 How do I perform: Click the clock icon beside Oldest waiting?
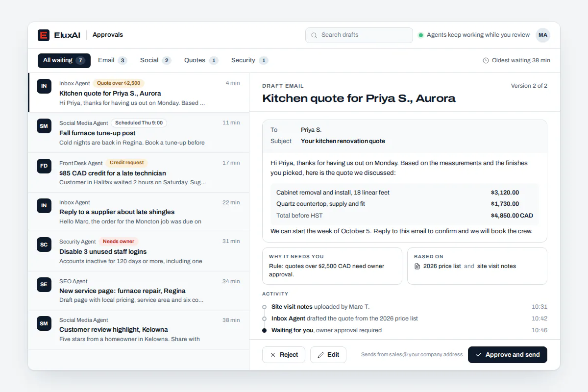486,61
